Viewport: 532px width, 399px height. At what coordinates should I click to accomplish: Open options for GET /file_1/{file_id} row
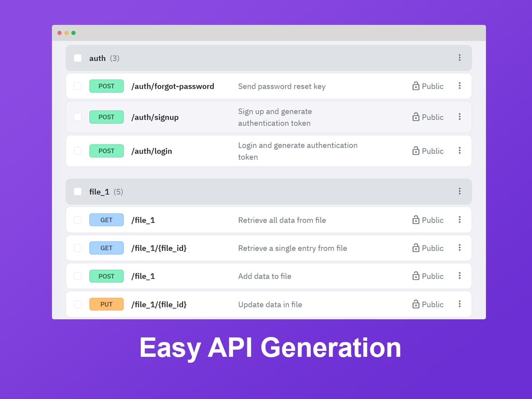pos(459,248)
